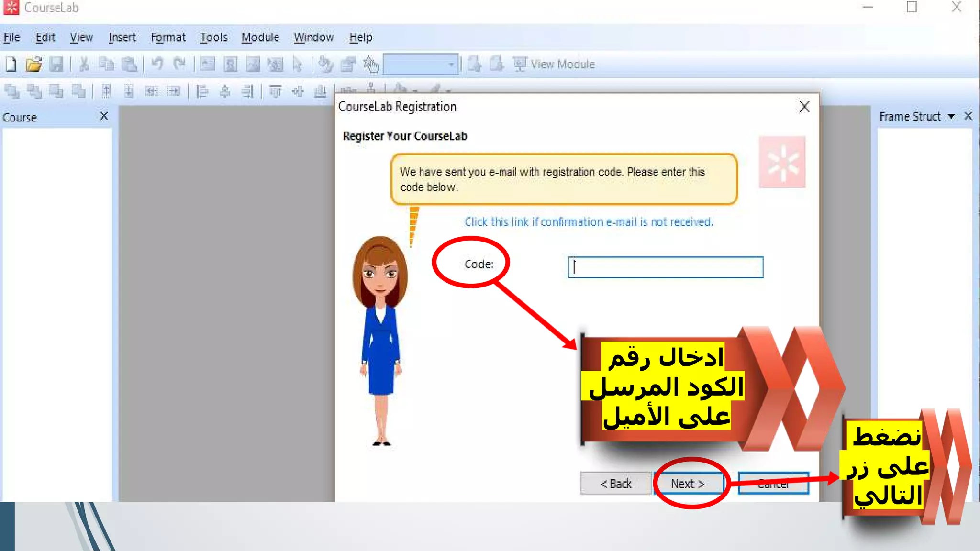Close the Course panel

(x=104, y=116)
